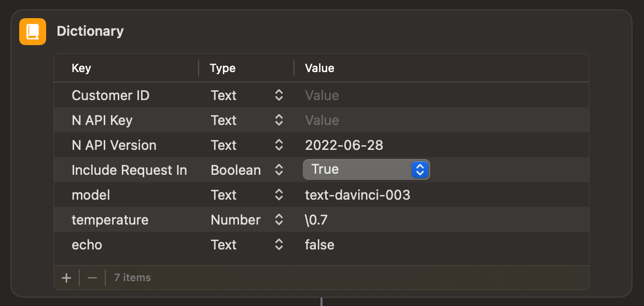This screenshot has width=644, height=306.
Task: Open type stepper for model row
Action: point(278,195)
